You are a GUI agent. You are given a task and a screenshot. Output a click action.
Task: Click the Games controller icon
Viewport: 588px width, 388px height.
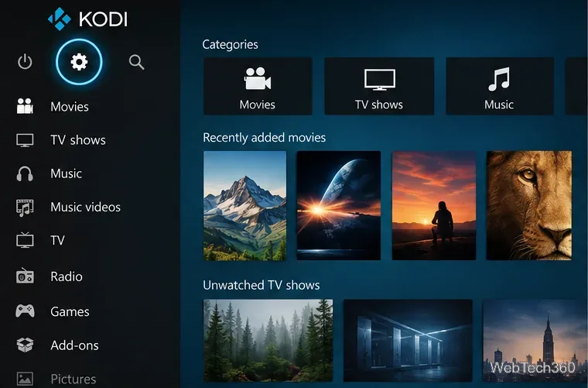tap(25, 311)
